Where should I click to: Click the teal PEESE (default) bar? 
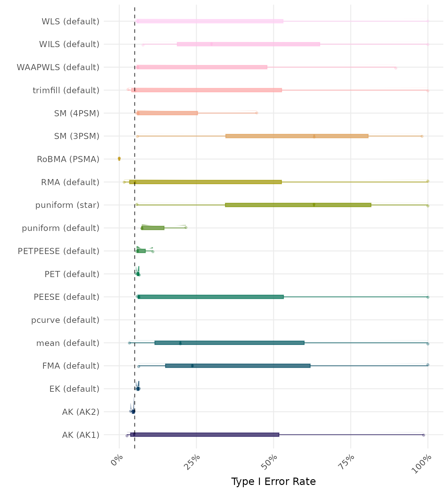click(x=211, y=297)
